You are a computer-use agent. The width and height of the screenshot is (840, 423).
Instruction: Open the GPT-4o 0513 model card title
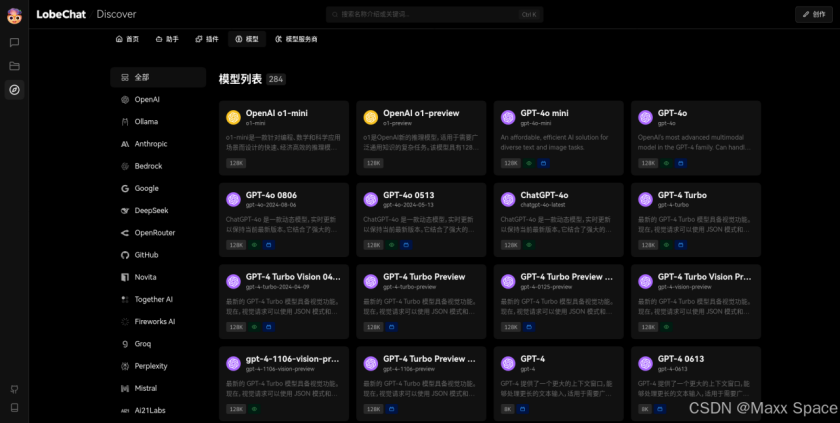(409, 195)
